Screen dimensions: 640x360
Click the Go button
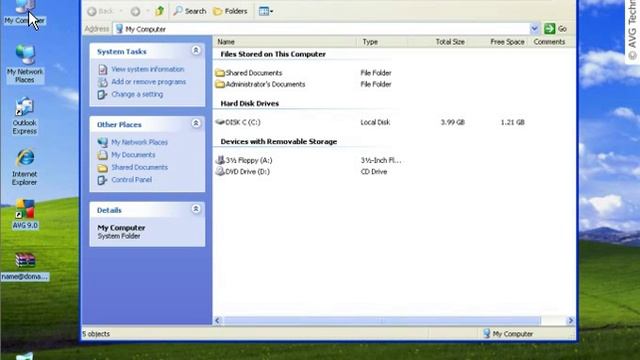(x=556, y=29)
